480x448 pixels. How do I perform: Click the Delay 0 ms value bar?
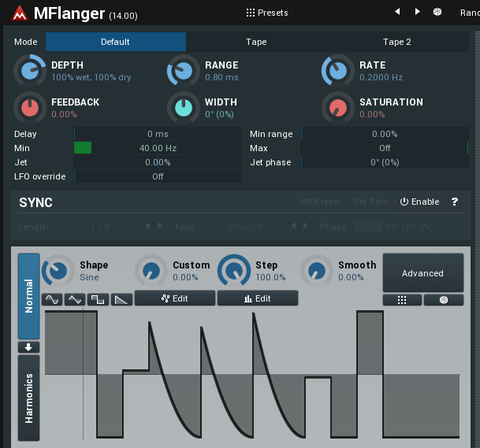tap(158, 134)
